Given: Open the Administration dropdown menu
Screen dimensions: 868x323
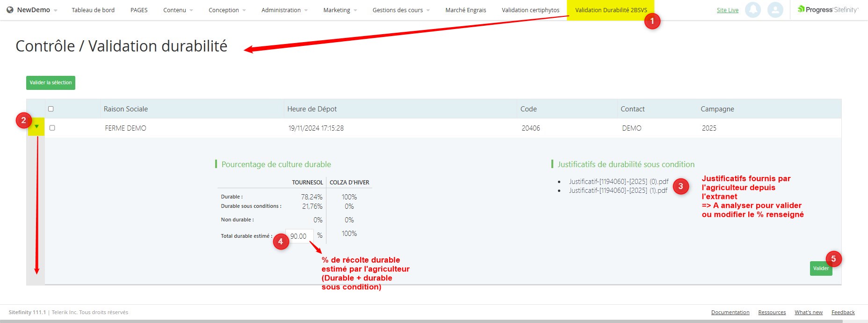Looking at the screenshot, I should click(x=284, y=10).
